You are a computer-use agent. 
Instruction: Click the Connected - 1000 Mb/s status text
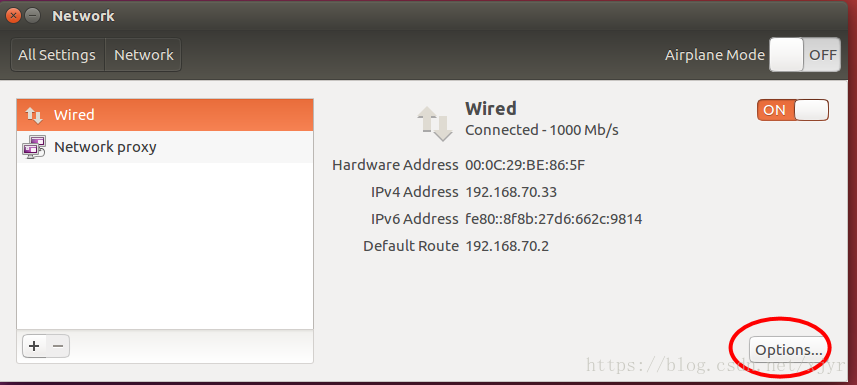point(542,130)
